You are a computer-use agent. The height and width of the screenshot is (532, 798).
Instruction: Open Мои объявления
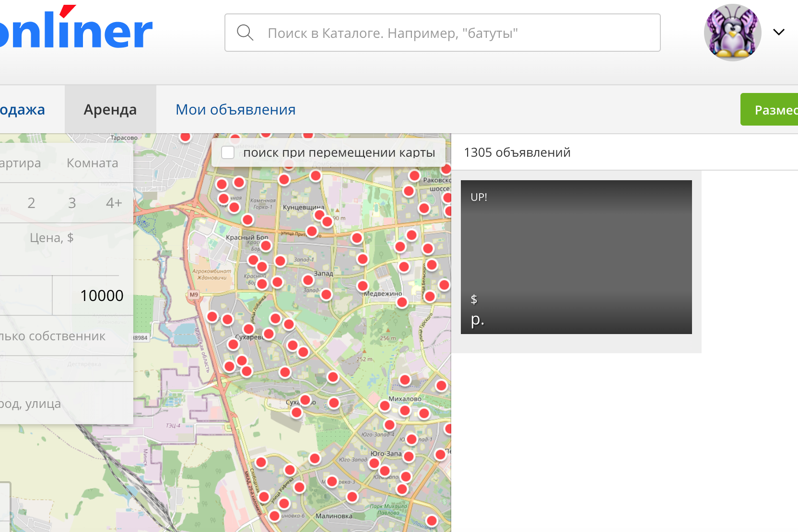(x=235, y=109)
